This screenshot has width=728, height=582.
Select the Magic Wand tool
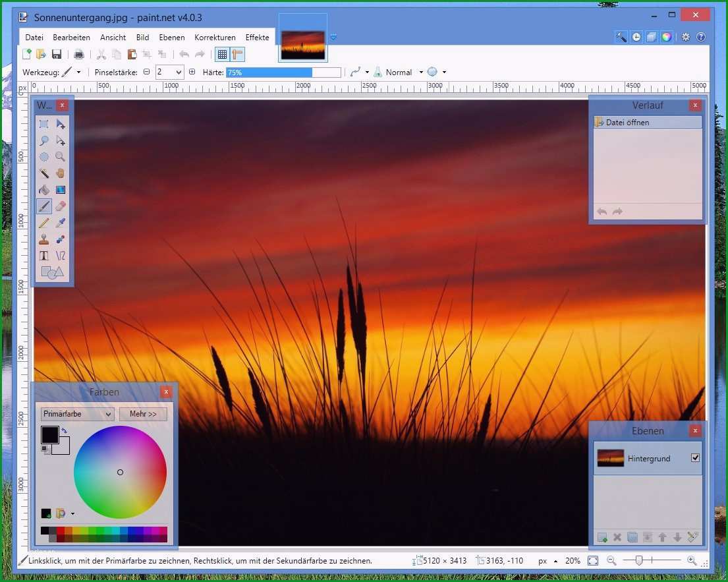44,173
